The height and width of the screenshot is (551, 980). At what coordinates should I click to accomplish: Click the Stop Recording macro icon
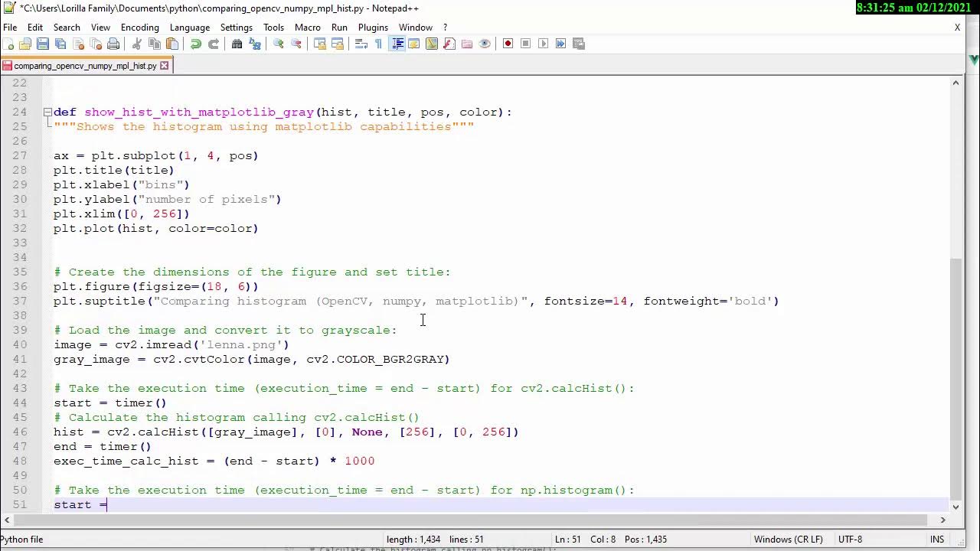point(525,44)
